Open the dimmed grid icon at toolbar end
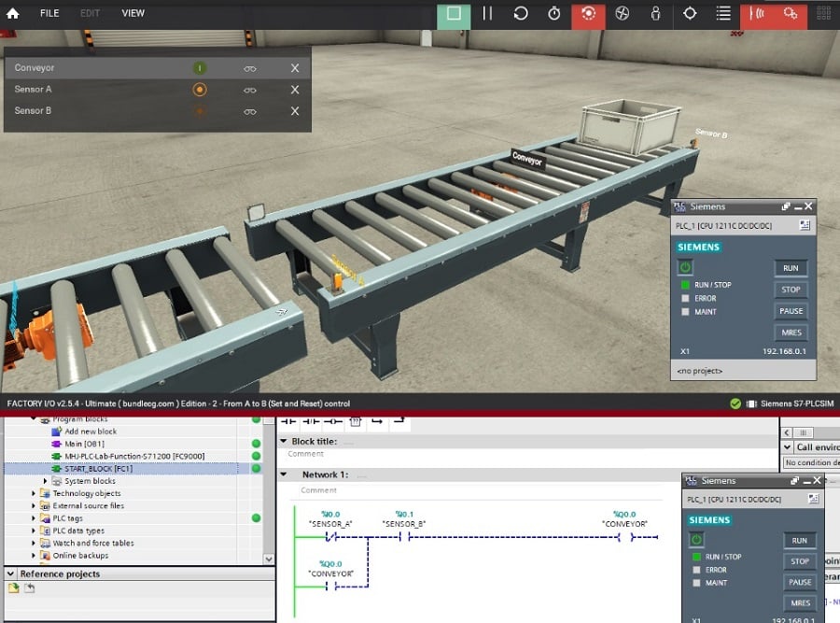840x623 pixels. tap(824, 13)
